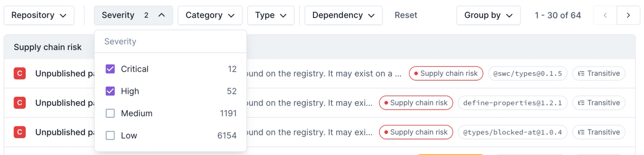Screen dimensions: 644x155
Task: Click the @swc/types@0.1.5 package tag
Action: click(528, 73)
